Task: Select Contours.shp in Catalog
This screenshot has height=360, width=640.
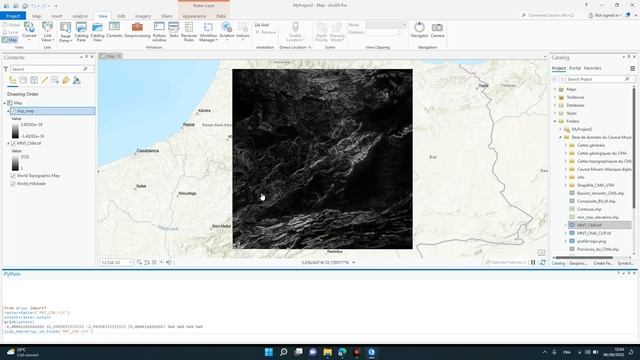Action: pyautogui.click(x=589, y=209)
